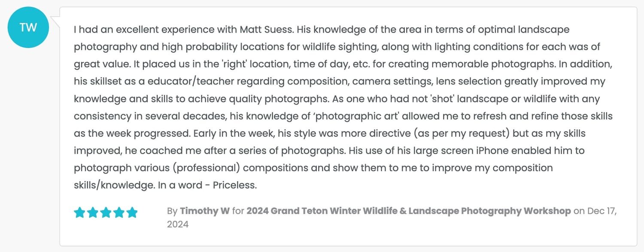644x252 pixels.
Task: Click the "(as per my request)" phrase
Action: tap(462, 133)
